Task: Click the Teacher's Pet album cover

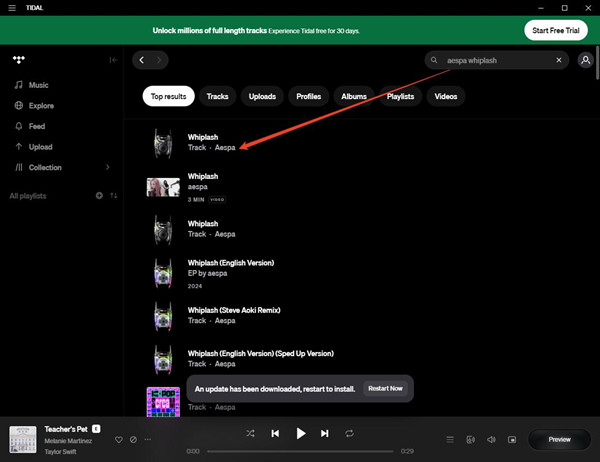Action: pos(23,439)
